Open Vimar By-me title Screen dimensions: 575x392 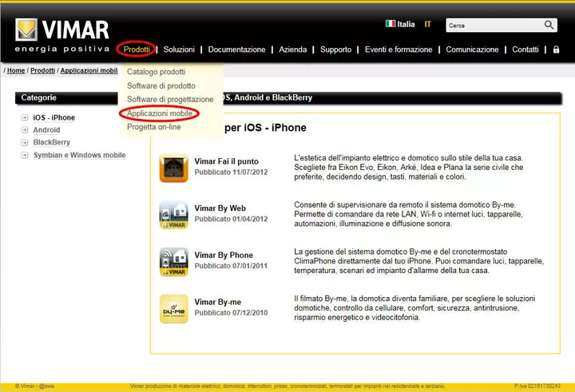(217, 302)
